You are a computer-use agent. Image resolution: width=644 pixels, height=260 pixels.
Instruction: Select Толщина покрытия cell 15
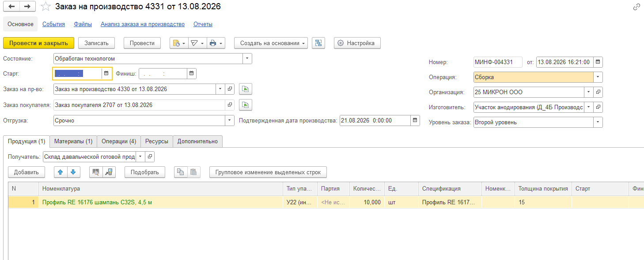[x=543, y=202]
